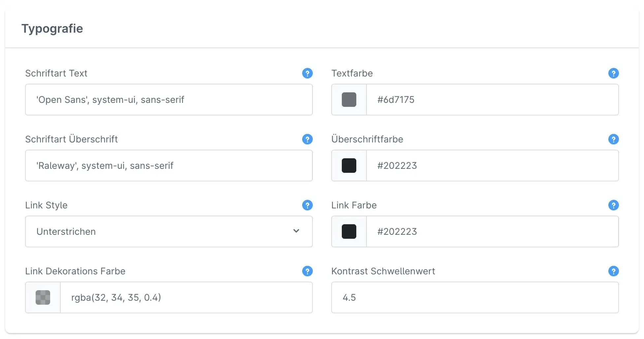Click the Überschriftfarbe hex value field
This screenshot has height=339, width=644.
(x=492, y=166)
